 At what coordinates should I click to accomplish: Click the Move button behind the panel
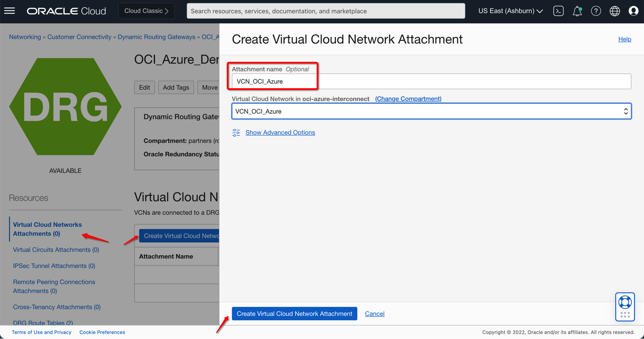pos(208,87)
